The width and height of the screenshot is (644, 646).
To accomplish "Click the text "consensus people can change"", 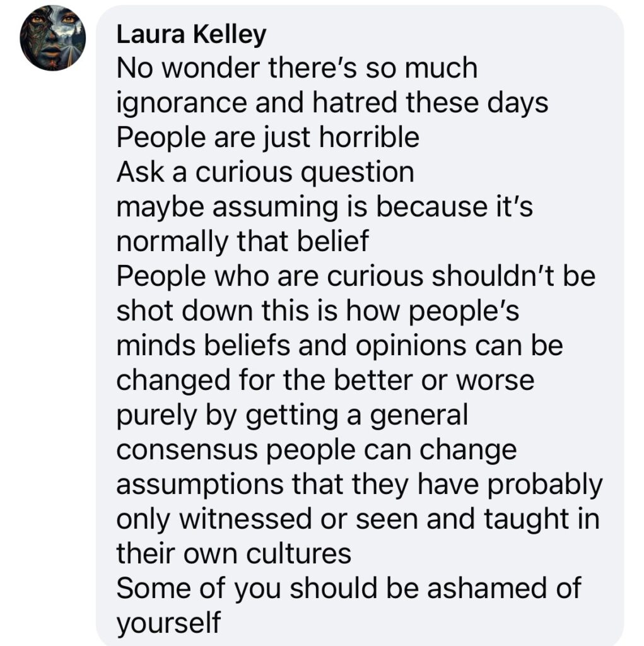I will [316, 450].
